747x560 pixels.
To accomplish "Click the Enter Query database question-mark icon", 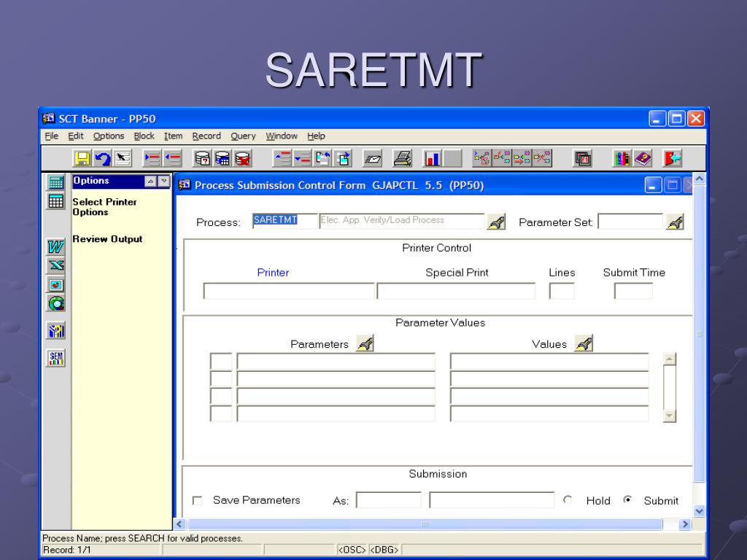I will [x=202, y=158].
